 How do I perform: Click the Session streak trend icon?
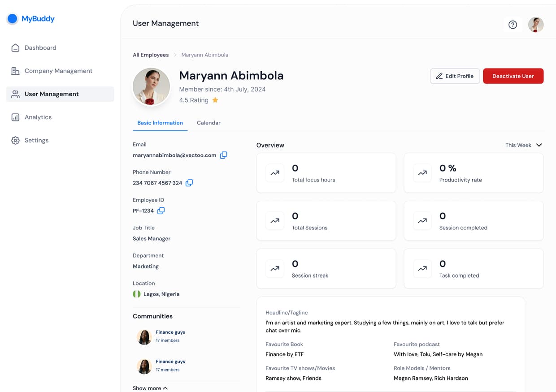click(275, 269)
